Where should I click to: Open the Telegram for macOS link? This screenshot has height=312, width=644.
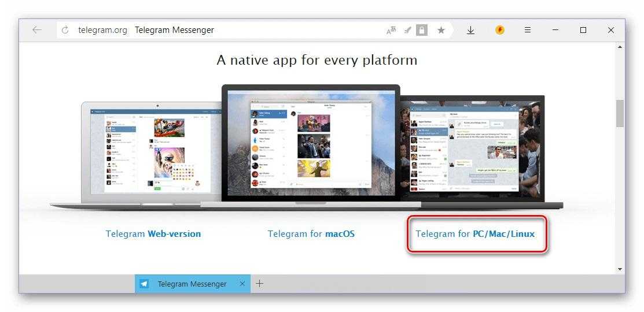click(x=311, y=234)
